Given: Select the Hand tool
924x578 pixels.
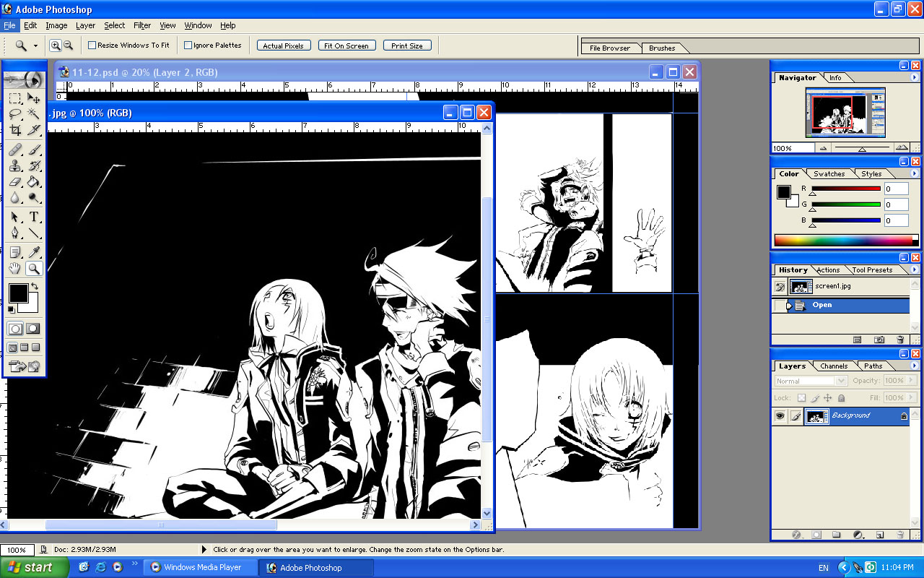Looking at the screenshot, I should (15, 268).
